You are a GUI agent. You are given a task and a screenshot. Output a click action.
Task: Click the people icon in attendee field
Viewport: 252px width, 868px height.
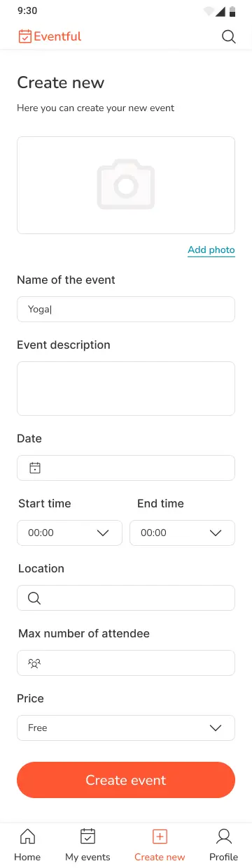coord(34,663)
